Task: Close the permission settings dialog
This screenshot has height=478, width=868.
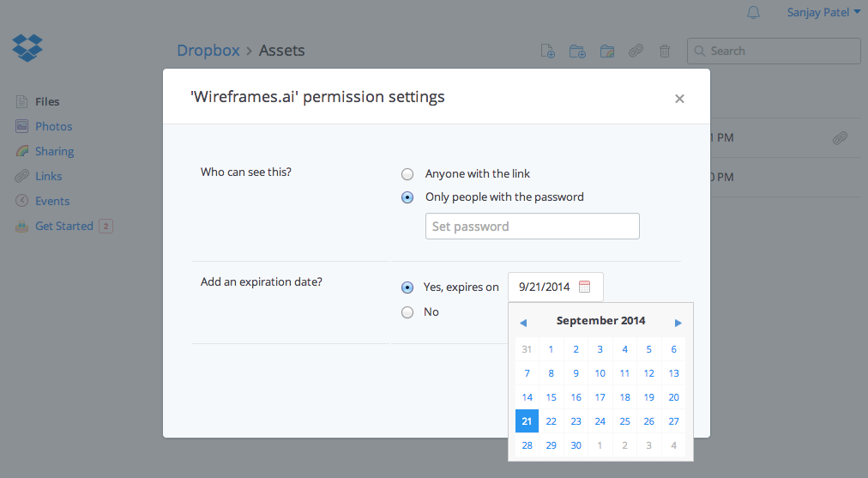Action: pos(679,99)
